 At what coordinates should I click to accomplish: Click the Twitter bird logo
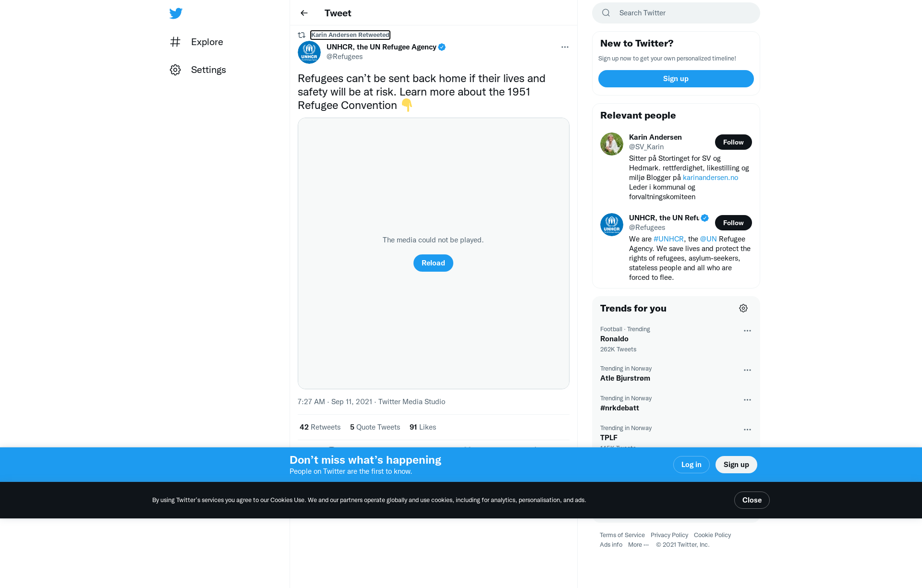[176, 13]
